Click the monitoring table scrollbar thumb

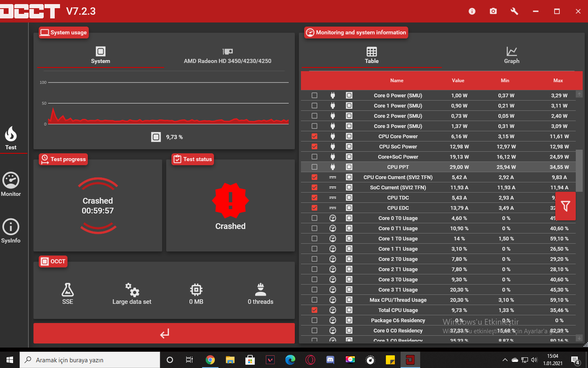click(579, 170)
